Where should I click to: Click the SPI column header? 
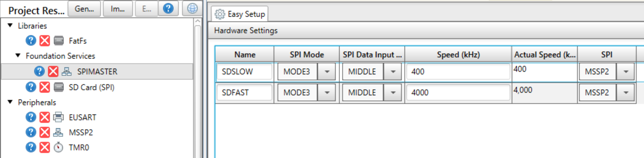607,55
